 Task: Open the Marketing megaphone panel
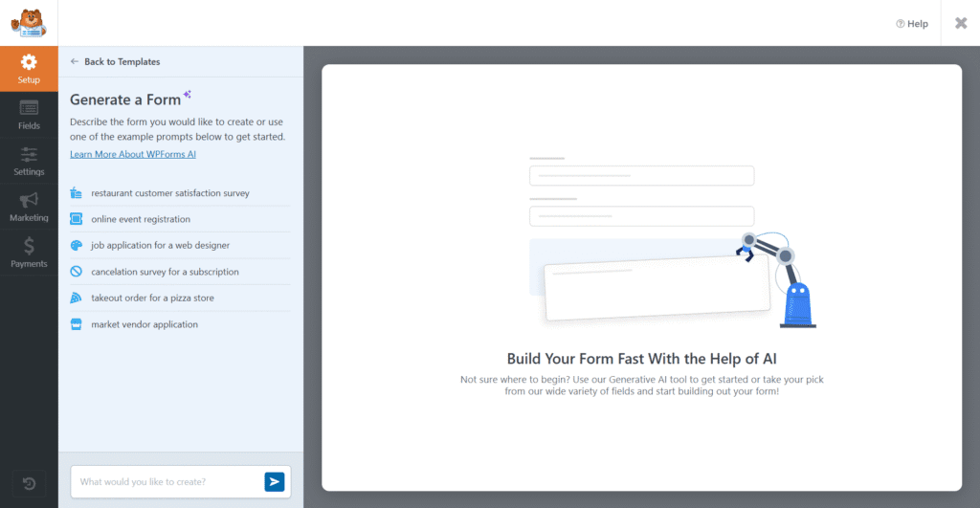click(x=29, y=207)
